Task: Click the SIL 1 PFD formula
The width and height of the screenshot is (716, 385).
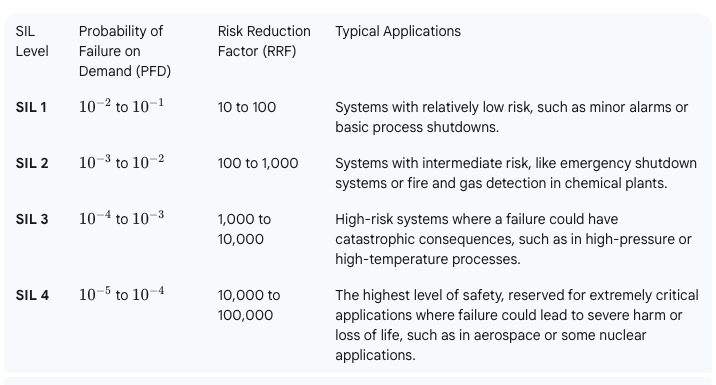Action: [121, 106]
